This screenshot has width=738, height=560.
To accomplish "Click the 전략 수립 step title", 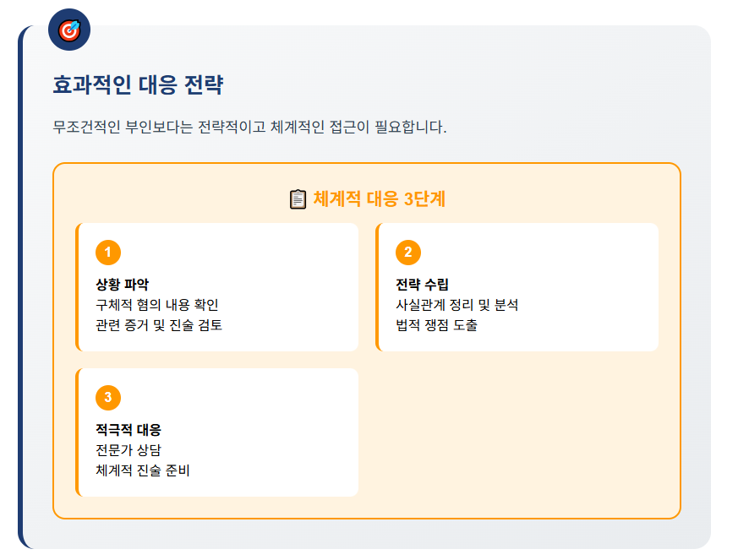I will [422, 284].
